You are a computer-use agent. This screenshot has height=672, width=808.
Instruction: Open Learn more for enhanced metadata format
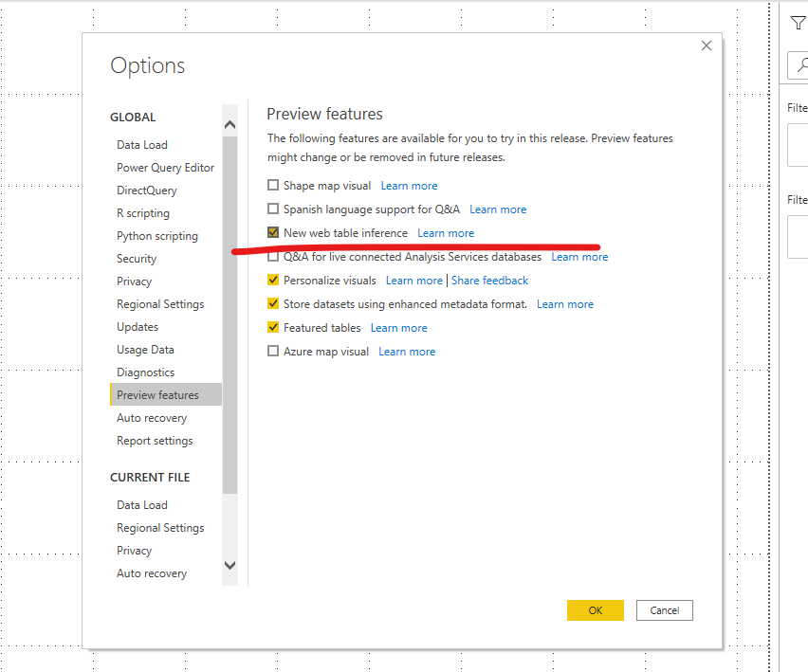pos(565,304)
